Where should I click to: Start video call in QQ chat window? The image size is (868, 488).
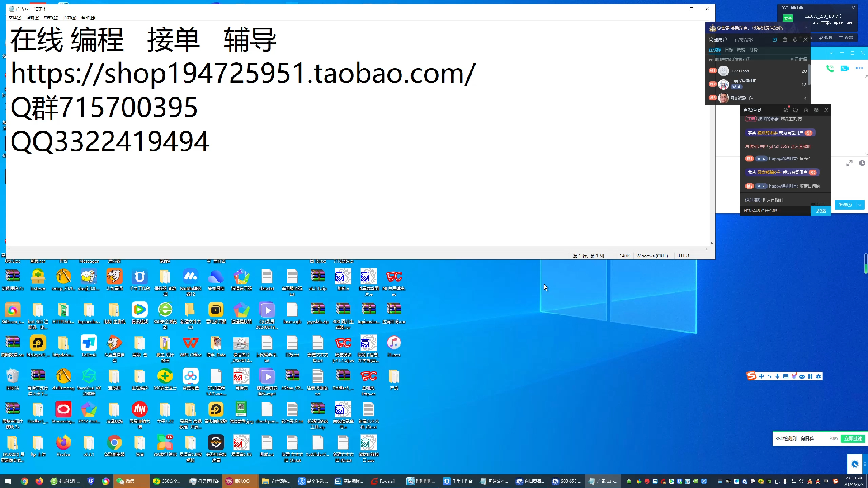[844, 68]
